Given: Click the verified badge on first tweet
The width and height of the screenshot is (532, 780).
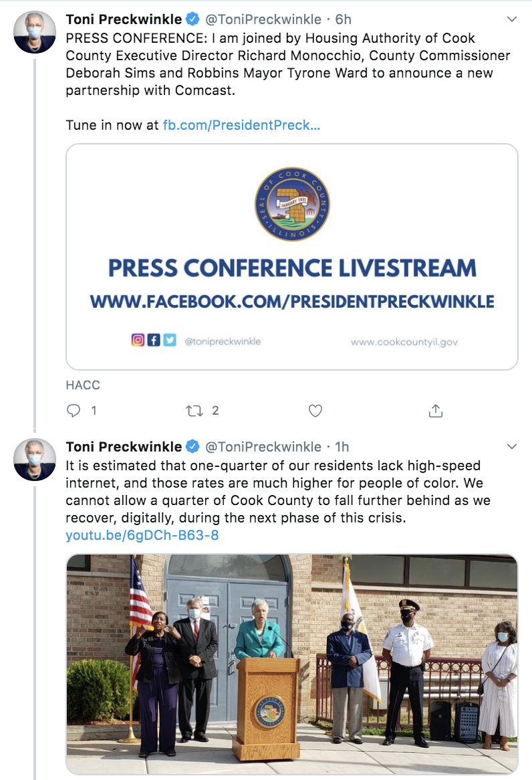Looking at the screenshot, I should (193, 19).
